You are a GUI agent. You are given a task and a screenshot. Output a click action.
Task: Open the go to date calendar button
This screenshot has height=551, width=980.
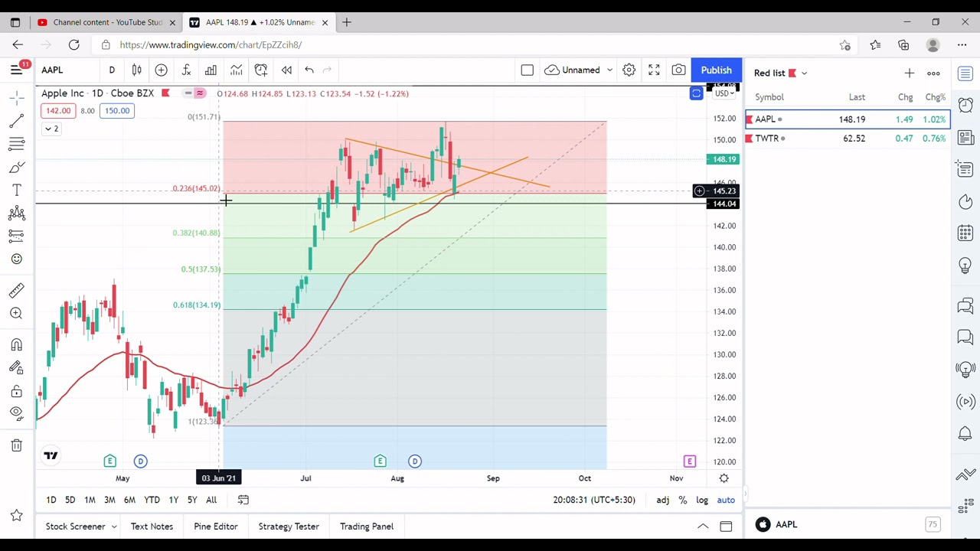(x=243, y=500)
